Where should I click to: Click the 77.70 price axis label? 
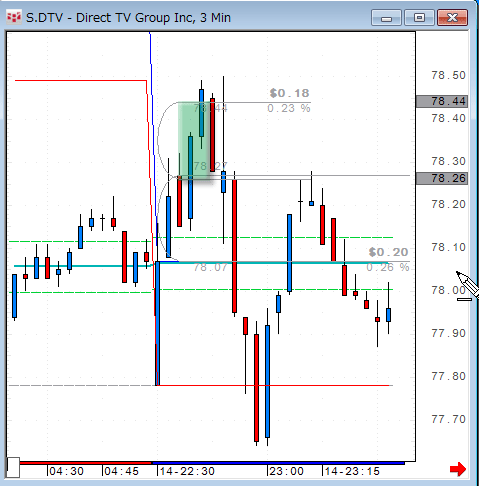point(448,419)
